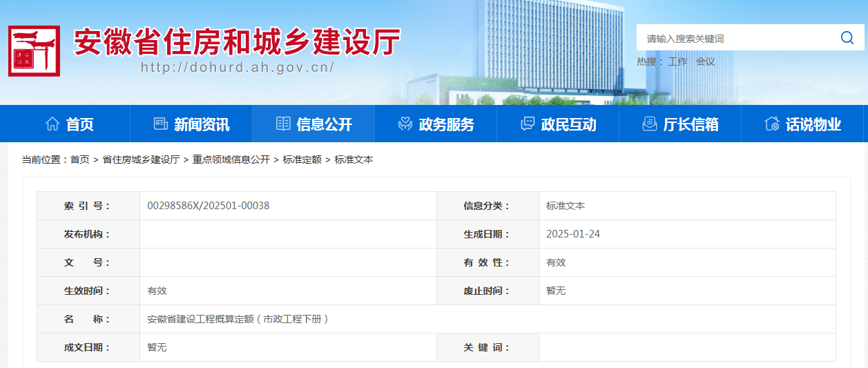Open 省住房城乡建设厅 breadcrumb link

pos(141,159)
